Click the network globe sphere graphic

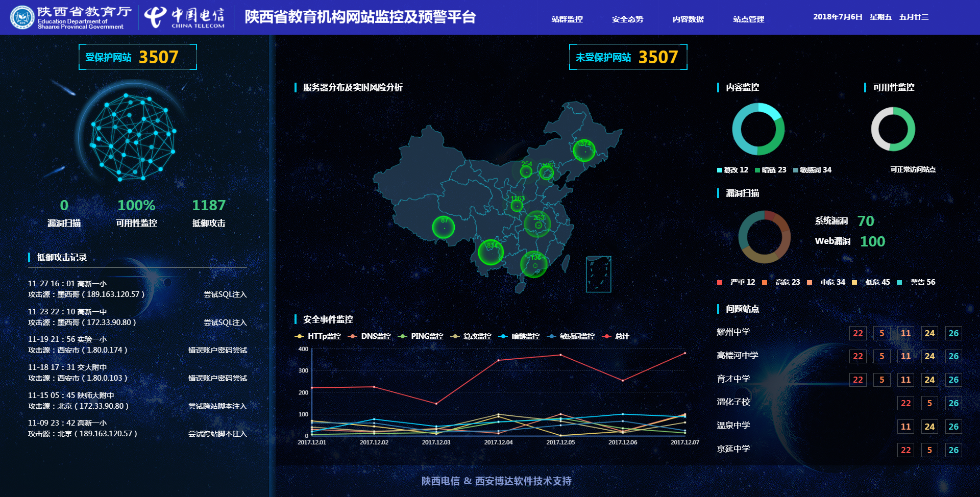(x=133, y=137)
